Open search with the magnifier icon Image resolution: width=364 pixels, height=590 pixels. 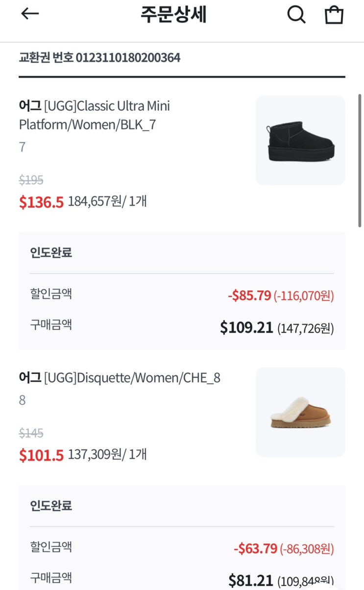[296, 15]
